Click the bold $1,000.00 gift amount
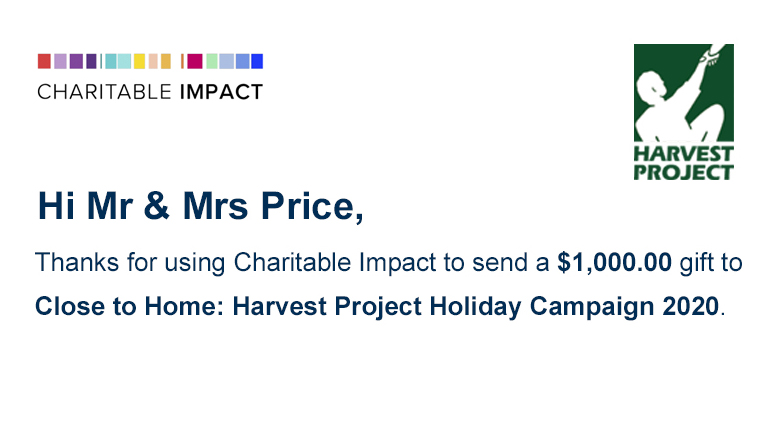 click(614, 262)
